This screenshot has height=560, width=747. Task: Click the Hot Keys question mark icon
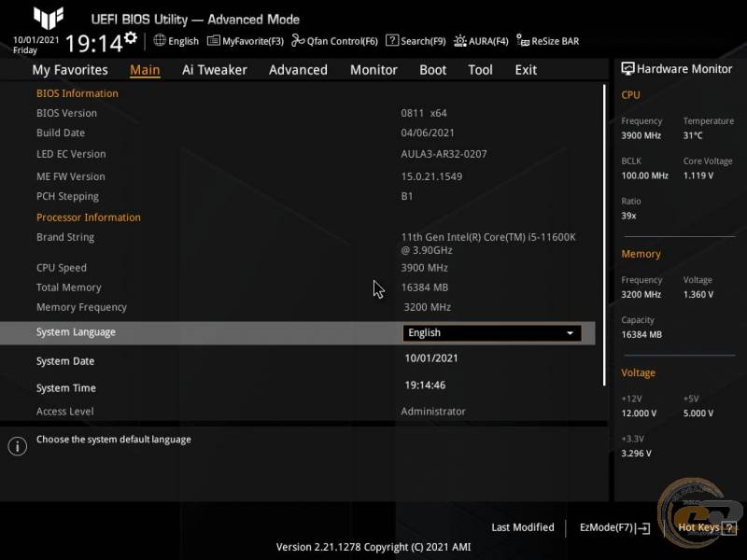click(x=729, y=527)
